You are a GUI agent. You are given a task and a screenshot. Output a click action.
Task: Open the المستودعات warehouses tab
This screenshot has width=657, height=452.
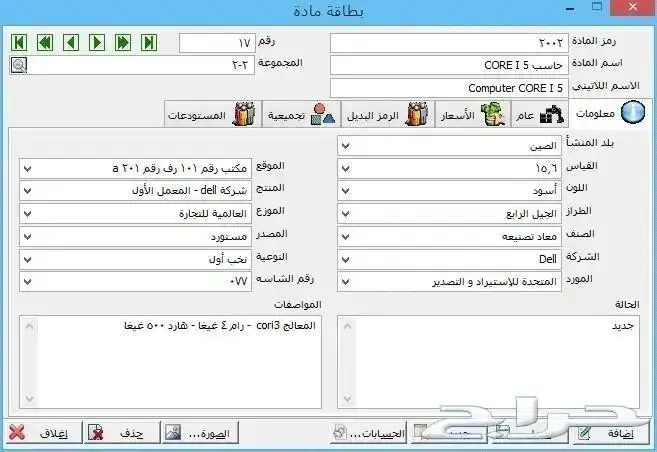click(x=213, y=114)
